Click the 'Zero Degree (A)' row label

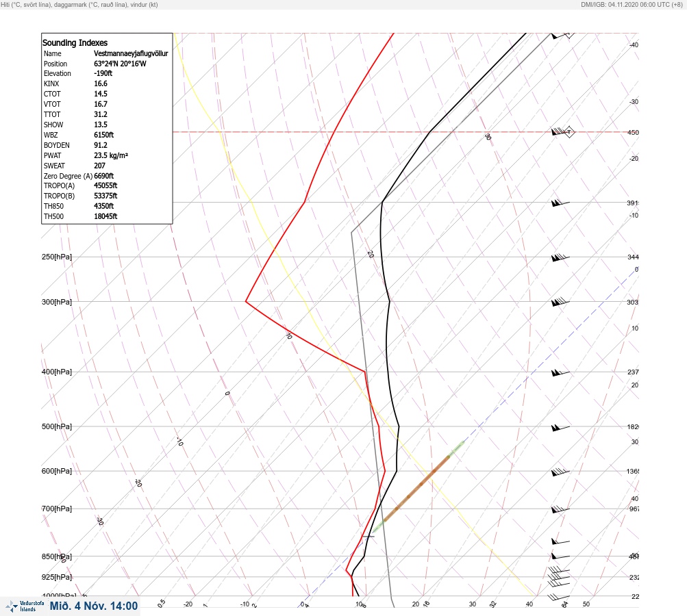click(x=68, y=176)
